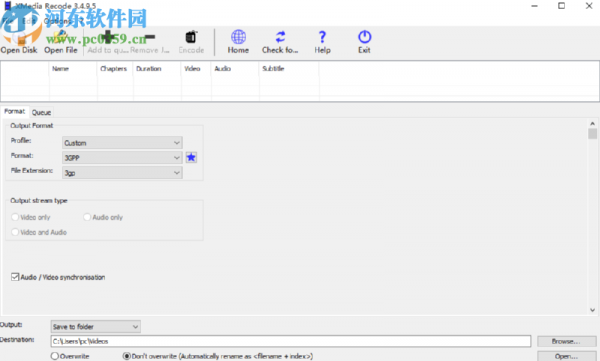
Task: Switch to the Queue tab
Action: (x=41, y=113)
